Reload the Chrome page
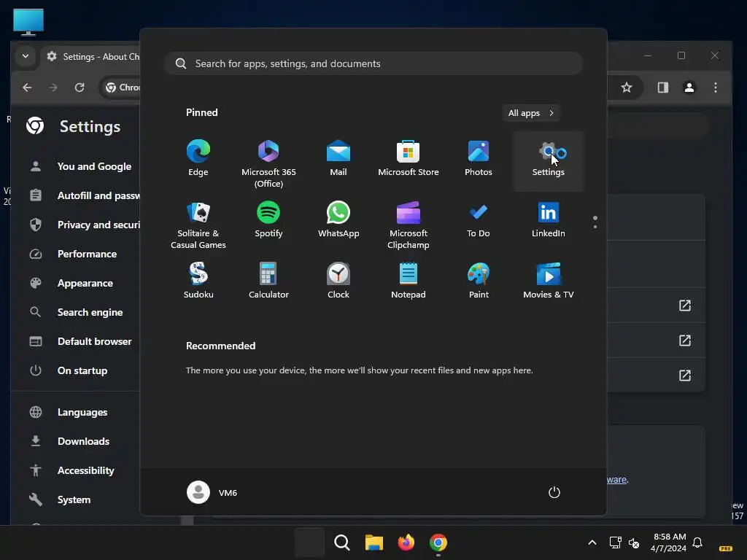 point(80,87)
